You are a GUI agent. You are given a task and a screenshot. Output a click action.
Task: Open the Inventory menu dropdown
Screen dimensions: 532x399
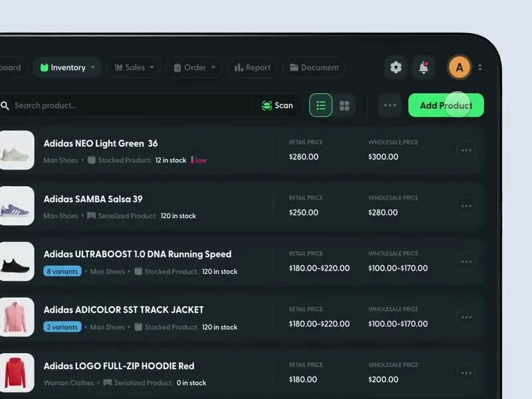68,68
